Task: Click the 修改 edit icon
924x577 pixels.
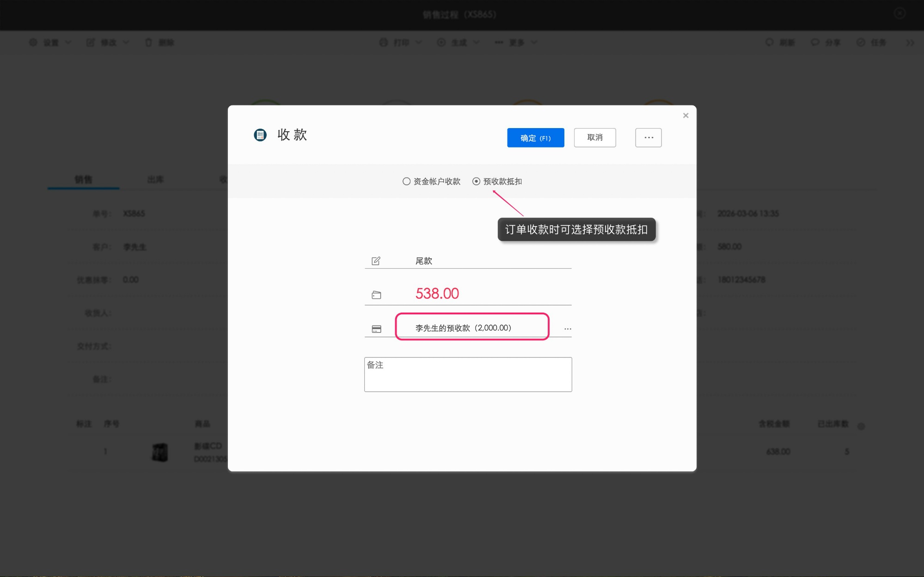Action: [x=91, y=42]
